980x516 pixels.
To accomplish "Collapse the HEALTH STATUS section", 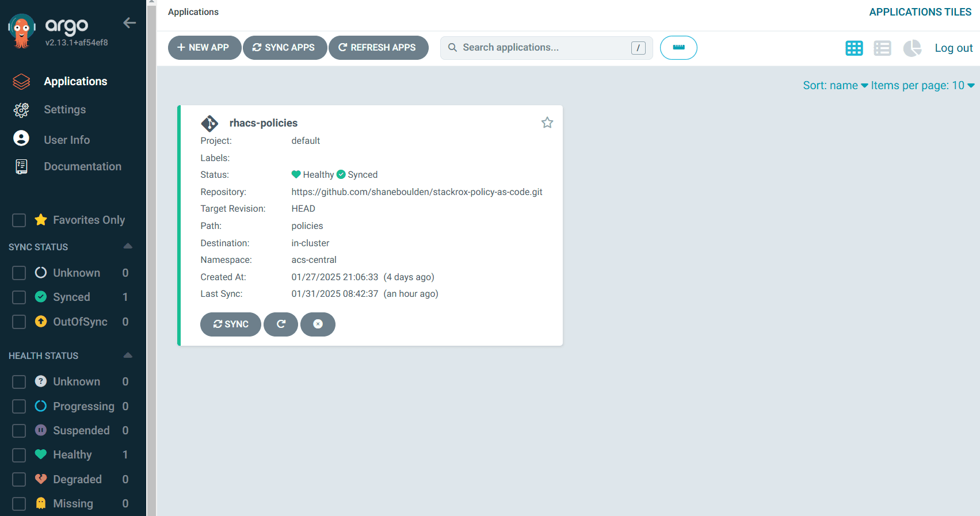I will tap(128, 355).
